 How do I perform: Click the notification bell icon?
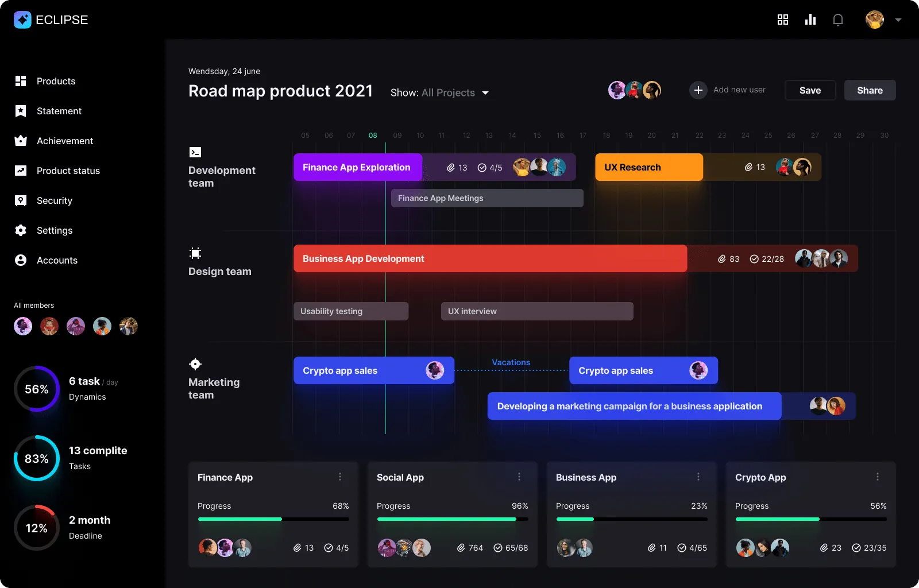point(838,20)
